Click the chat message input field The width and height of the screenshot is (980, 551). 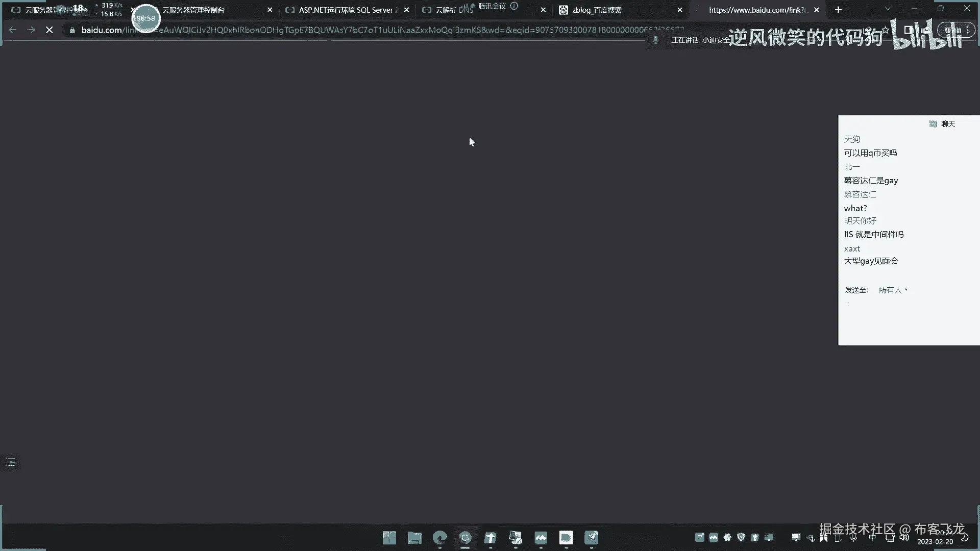[909, 321]
